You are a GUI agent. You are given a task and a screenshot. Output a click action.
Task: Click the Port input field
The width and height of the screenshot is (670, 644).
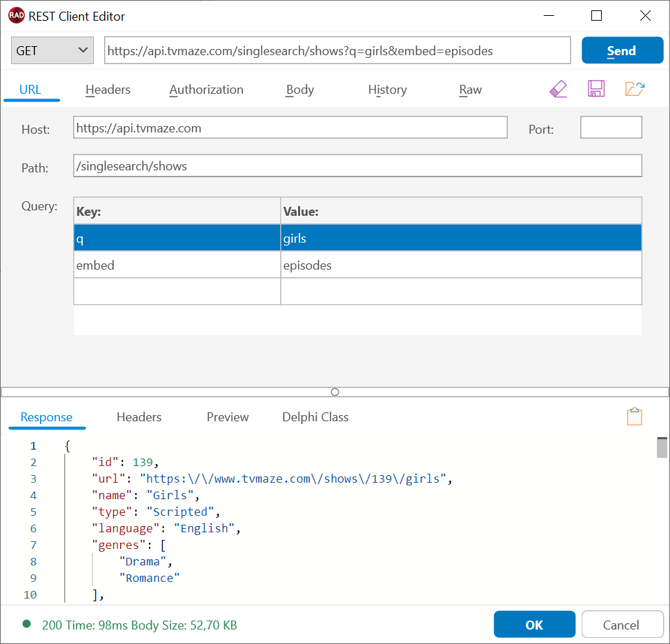pyautogui.click(x=611, y=128)
